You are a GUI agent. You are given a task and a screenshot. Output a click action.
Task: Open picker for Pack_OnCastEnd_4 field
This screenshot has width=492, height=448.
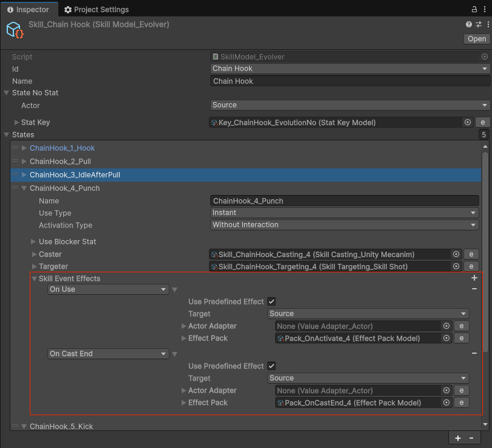click(446, 402)
